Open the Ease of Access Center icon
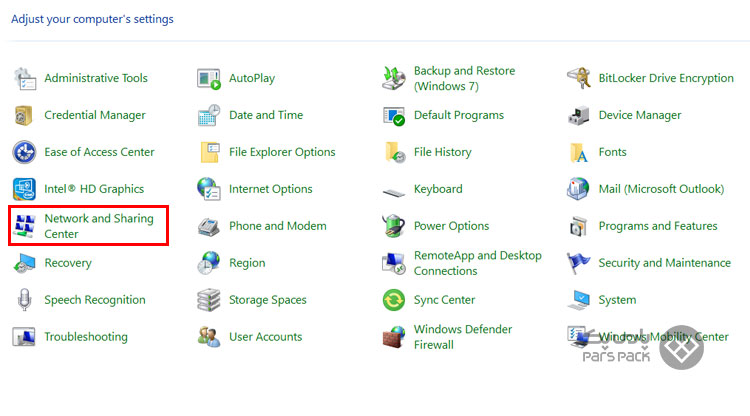This screenshot has width=750, height=416. pyautogui.click(x=24, y=152)
